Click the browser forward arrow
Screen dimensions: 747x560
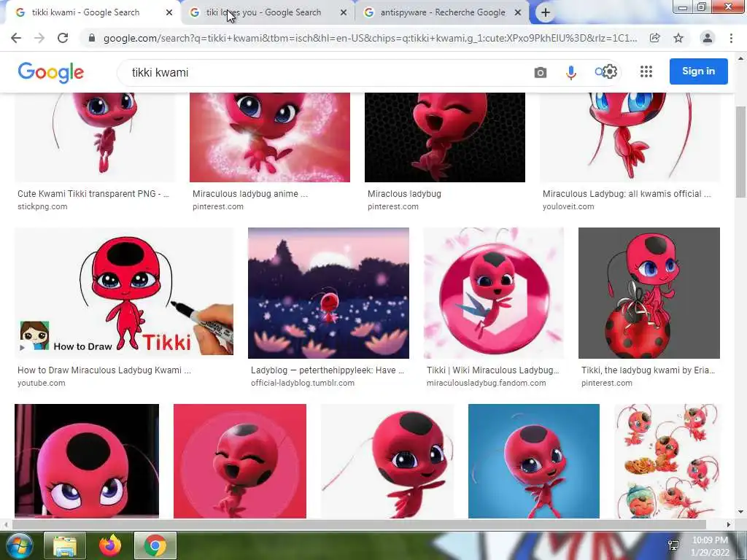[39, 38]
